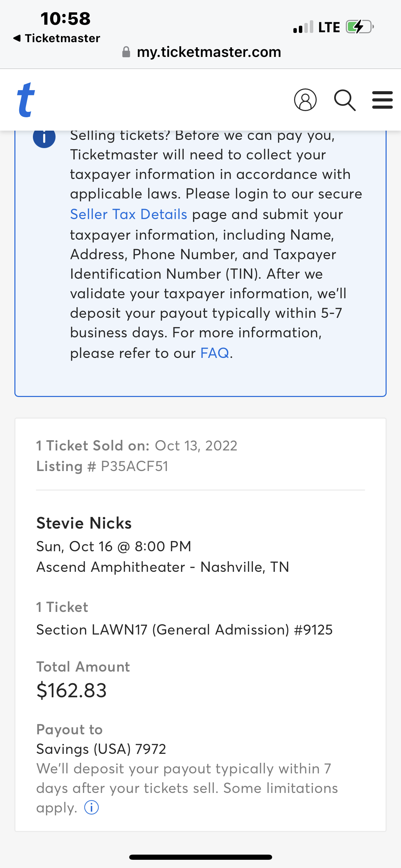Image resolution: width=401 pixels, height=868 pixels.
Task: Tap the $162.83 total amount
Action: [72, 690]
